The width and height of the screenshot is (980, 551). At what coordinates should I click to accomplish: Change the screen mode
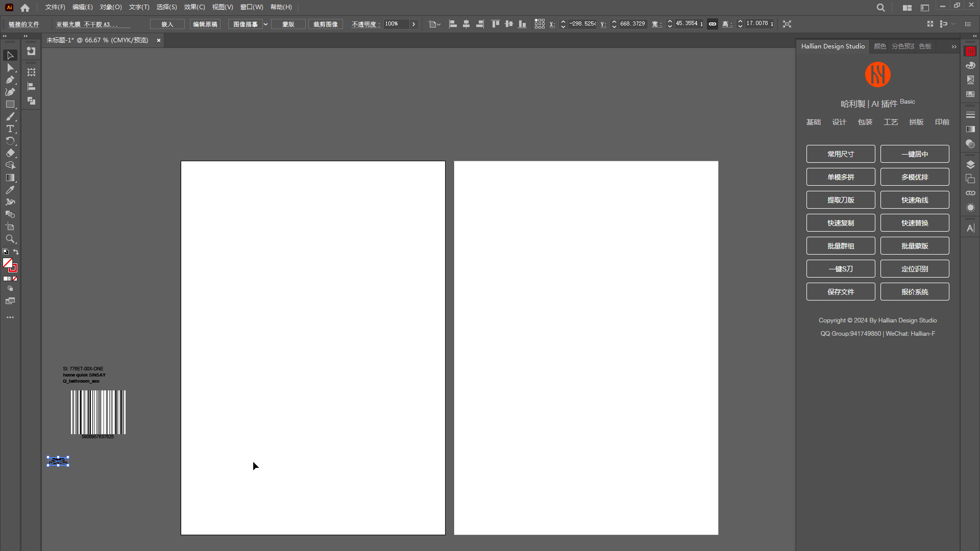click(x=10, y=301)
